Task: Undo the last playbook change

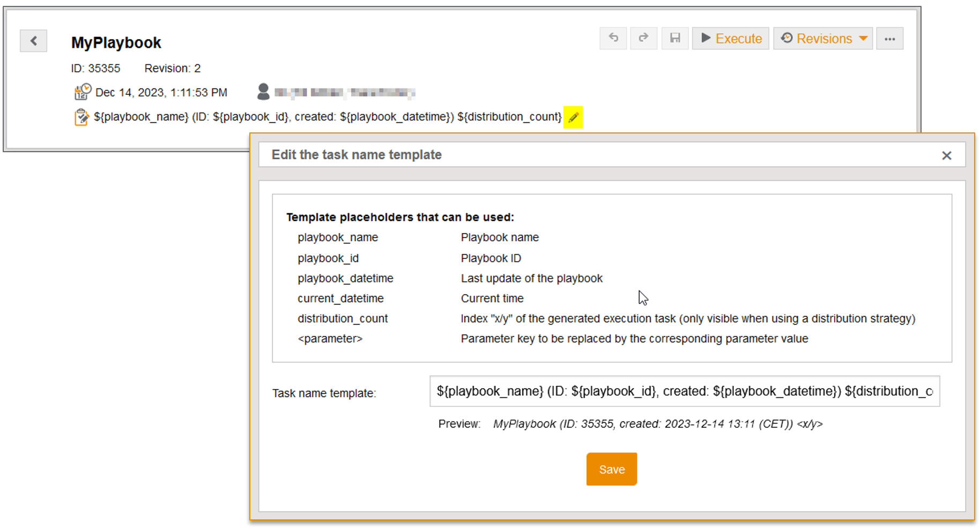Action: point(613,39)
